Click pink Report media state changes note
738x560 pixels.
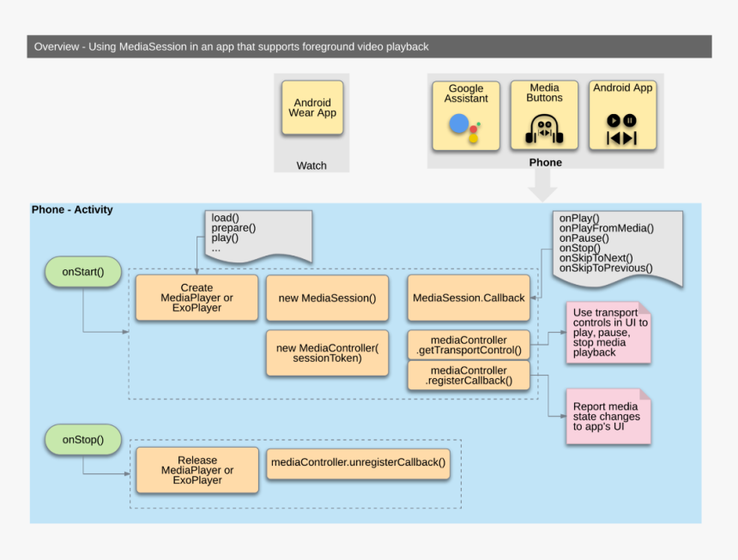tap(608, 417)
